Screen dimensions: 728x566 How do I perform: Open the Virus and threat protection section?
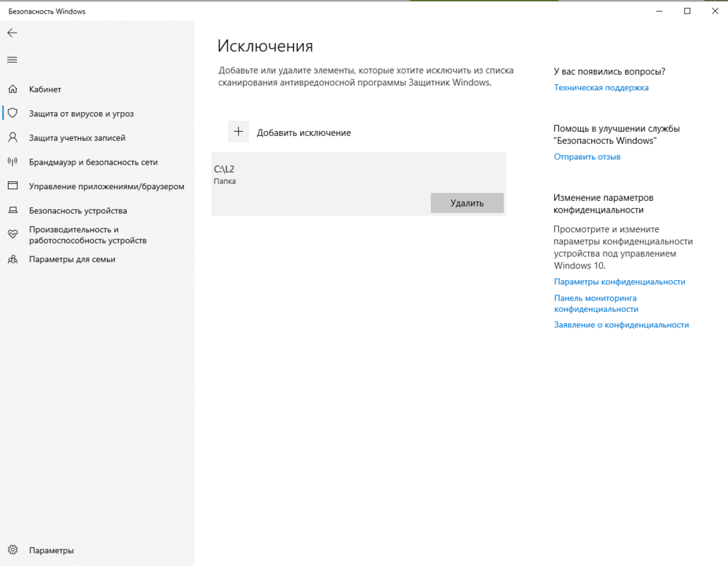84,113
